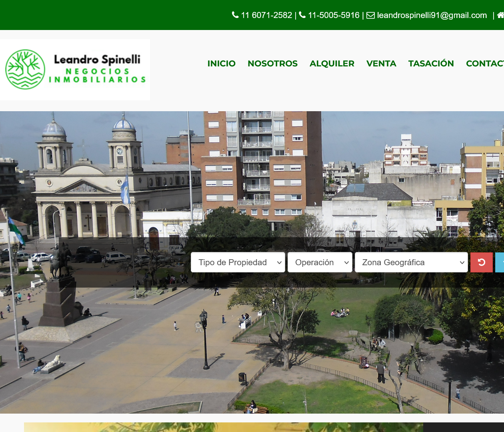Click the second phone icon next to 11-5005-5916
Image resolution: width=504 pixels, height=432 pixels.
(302, 15)
